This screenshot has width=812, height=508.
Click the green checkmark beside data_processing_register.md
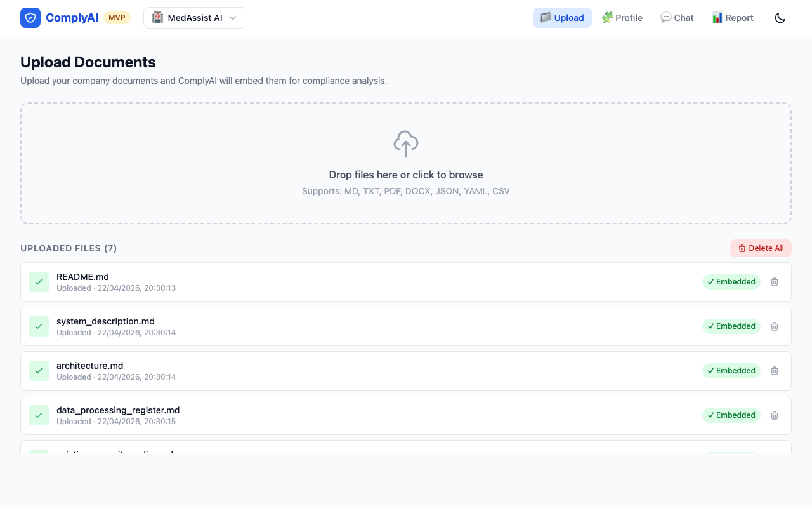[39, 415]
